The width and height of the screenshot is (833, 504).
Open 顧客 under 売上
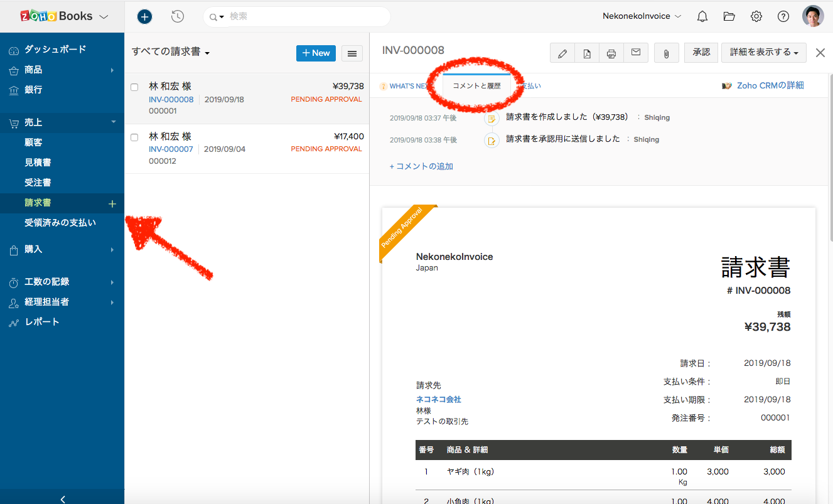tap(33, 142)
